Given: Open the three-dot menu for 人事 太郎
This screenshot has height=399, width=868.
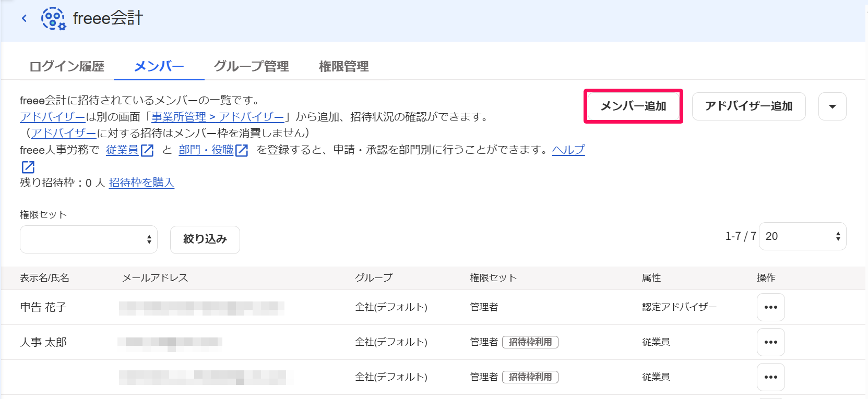Looking at the screenshot, I should [x=771, y=342].
